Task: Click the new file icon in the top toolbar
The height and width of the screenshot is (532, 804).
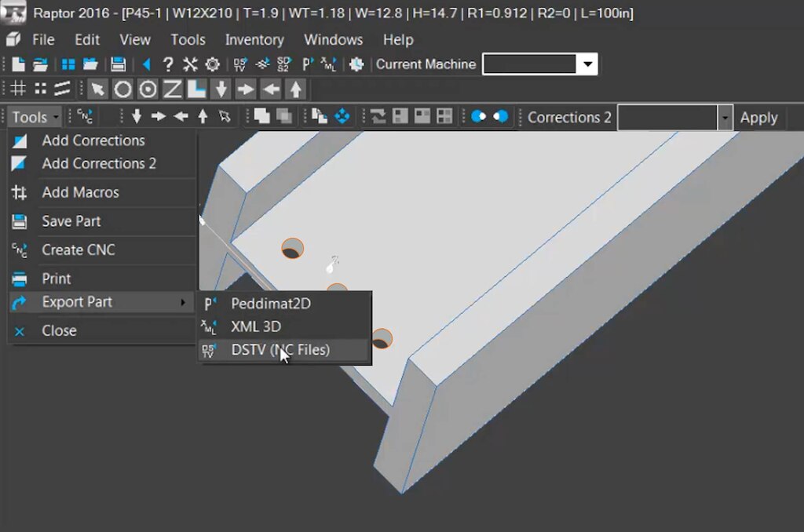Action: pyautogui.click(x=17, y=64)
